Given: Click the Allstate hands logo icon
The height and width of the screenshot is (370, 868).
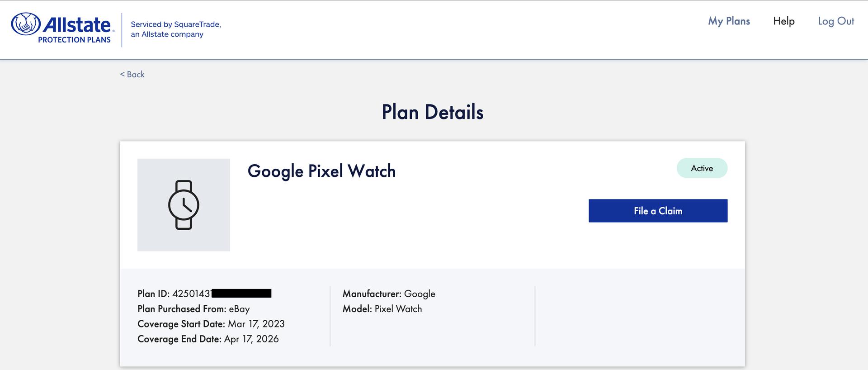Looking at the screenshot, I should pyautogui.click(x=26, y=24).
